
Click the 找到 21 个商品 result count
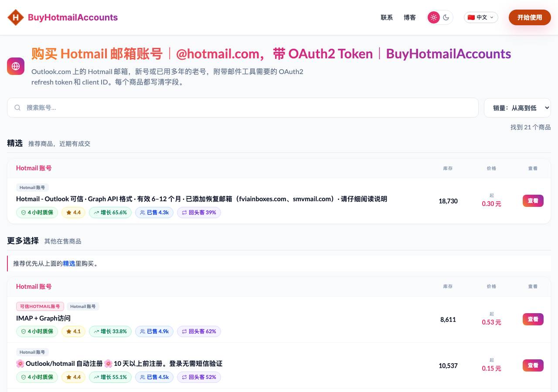(531, 127)
